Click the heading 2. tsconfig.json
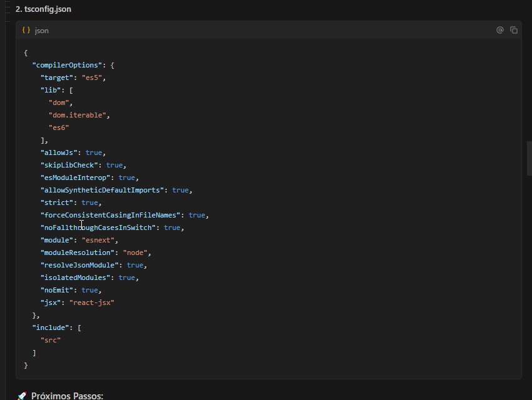The width and height of the screenshot is (532, 400). pos(44,9)
